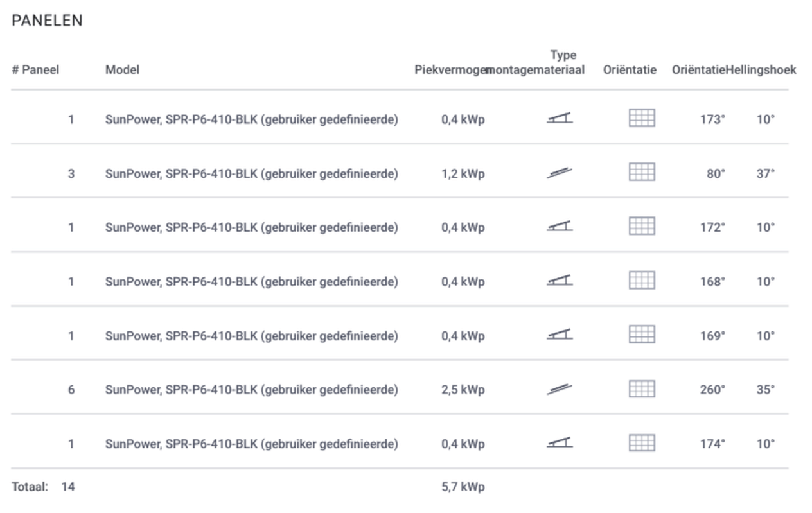Click the SunPower model name in the 6-panel row

[x=251, y=390]
